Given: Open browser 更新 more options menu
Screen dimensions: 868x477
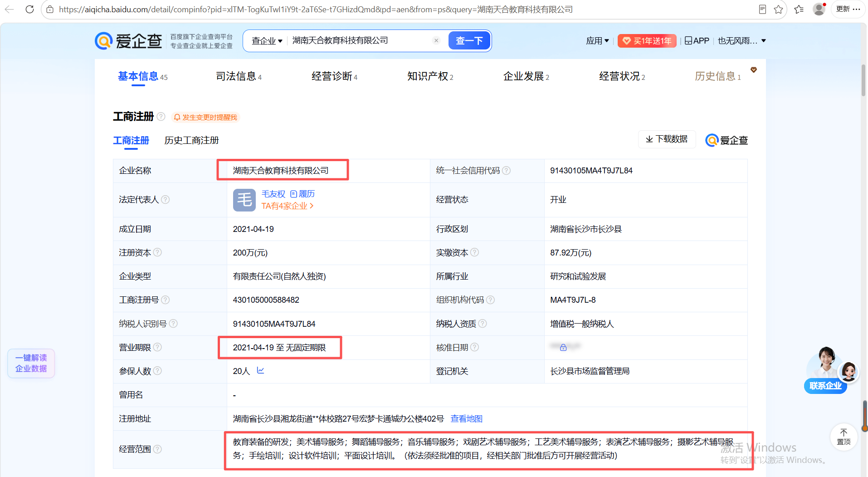Looking at the screenshot, I should (848, 9).
